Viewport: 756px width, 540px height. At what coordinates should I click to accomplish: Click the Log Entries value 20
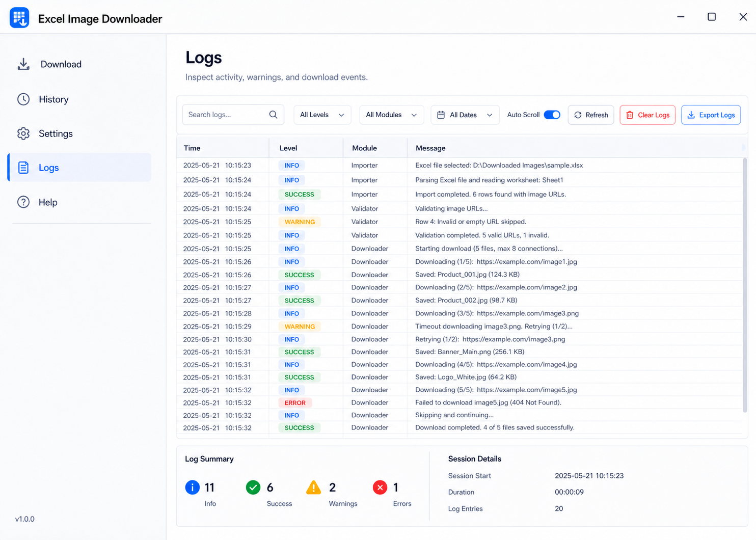(559, 508)
